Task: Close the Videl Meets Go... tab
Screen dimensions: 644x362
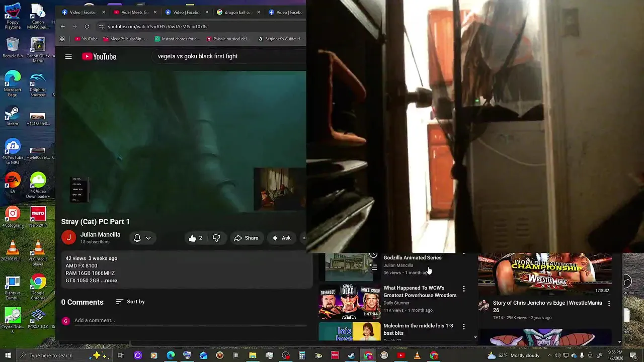Action: 155,12
